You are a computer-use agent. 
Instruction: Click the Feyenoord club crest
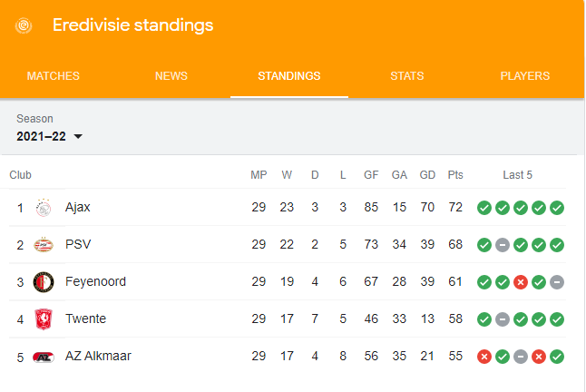pyautogui.click(x=44, y=282)
